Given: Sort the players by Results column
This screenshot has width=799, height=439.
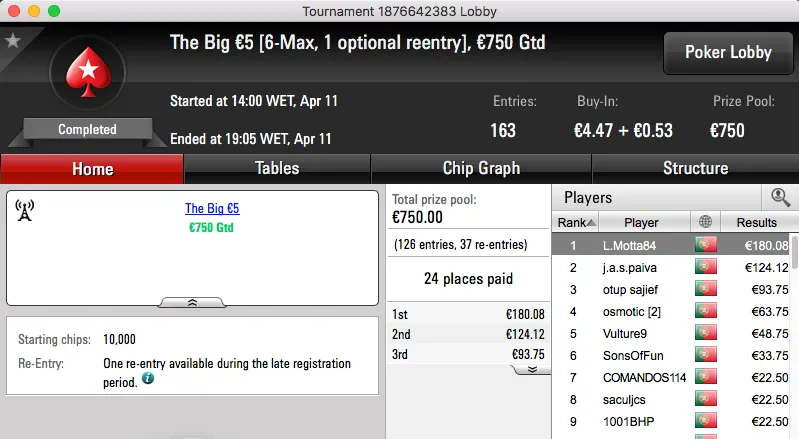Looking at the screenshot, I should [x=756, y=222].
